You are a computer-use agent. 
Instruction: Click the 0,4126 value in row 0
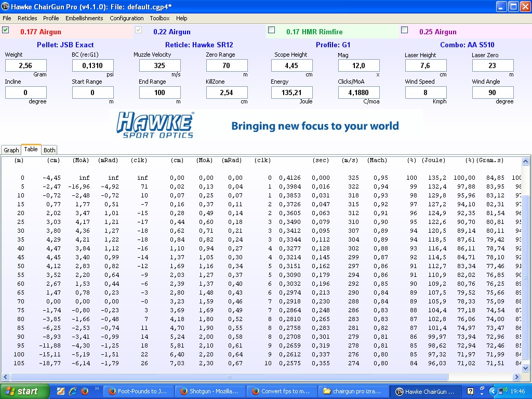point(290,178)
